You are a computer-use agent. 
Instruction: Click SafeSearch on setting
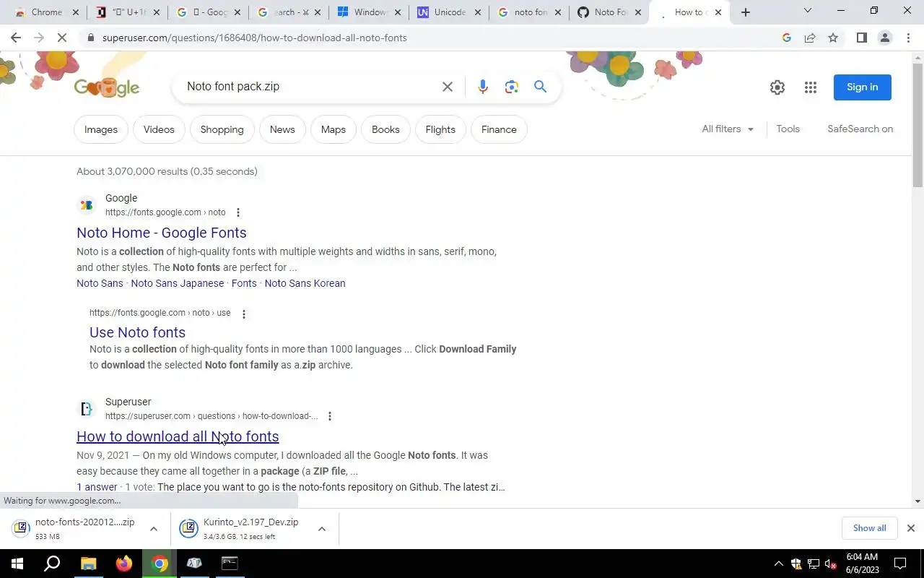pyautogui.click(x=860, y=129)
